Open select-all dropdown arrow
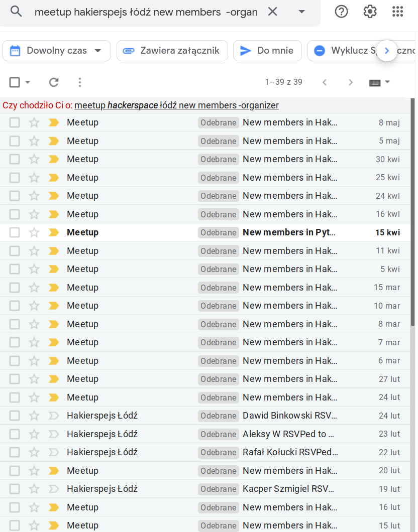 coord(28,82)
